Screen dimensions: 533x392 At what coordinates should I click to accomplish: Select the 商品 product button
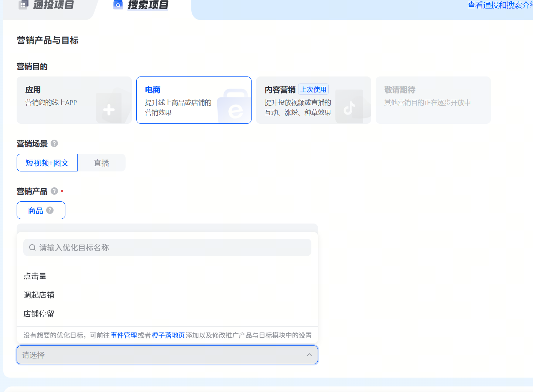41,210
